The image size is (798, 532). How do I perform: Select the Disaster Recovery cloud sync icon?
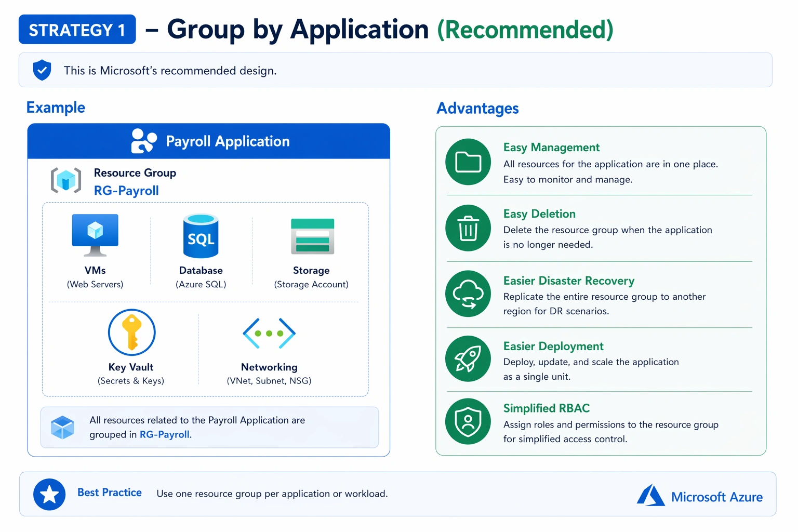click(x=468, y=294)
